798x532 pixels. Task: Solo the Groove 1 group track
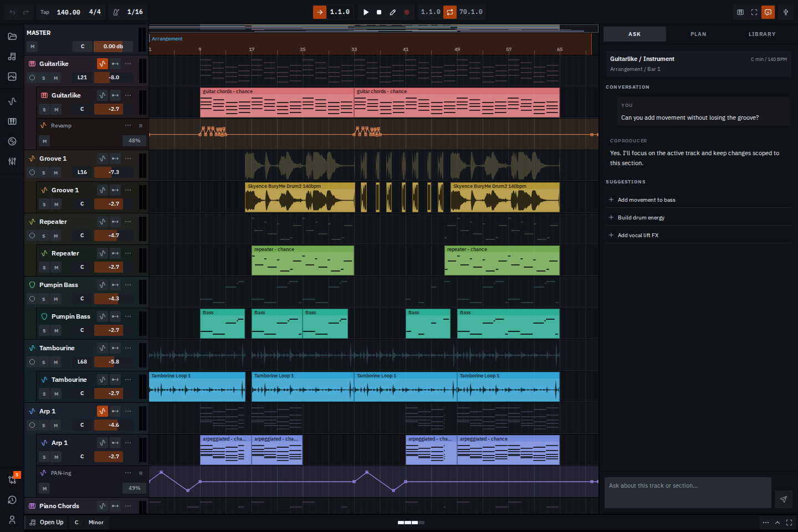coord(44,172)
